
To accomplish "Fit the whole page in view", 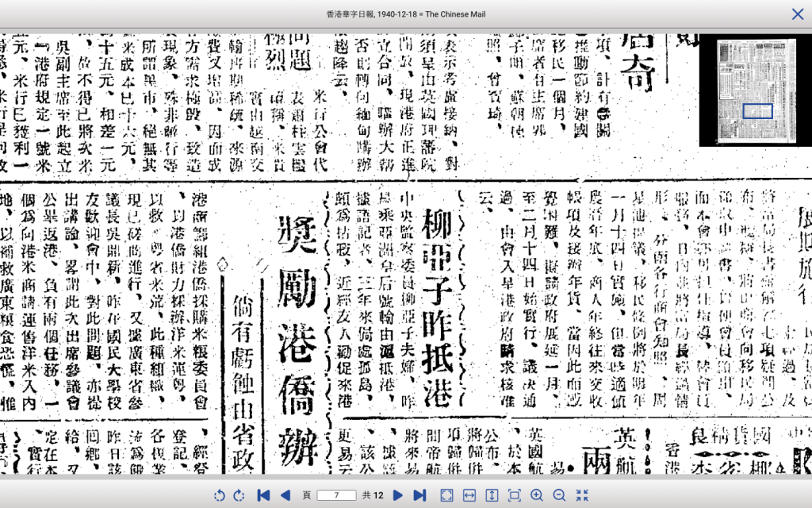I will pyautogui.click(x=447, y=495).
